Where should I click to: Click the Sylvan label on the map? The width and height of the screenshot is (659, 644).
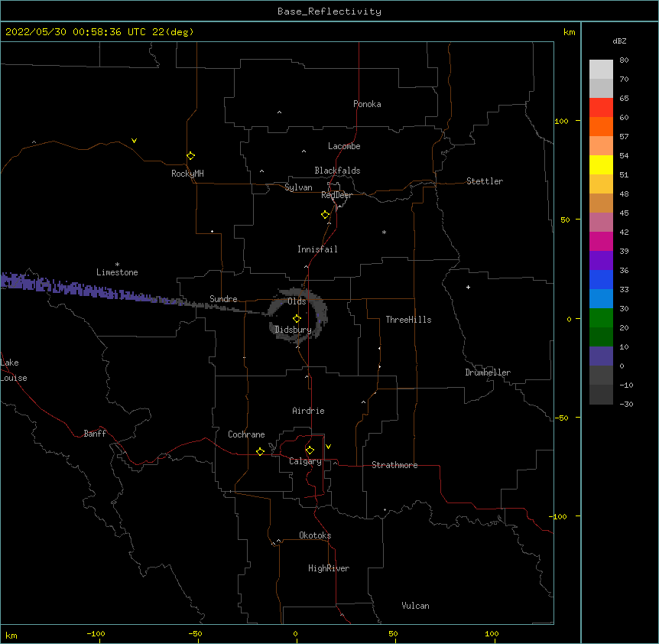pyautogui.click(x=298, y=187)
